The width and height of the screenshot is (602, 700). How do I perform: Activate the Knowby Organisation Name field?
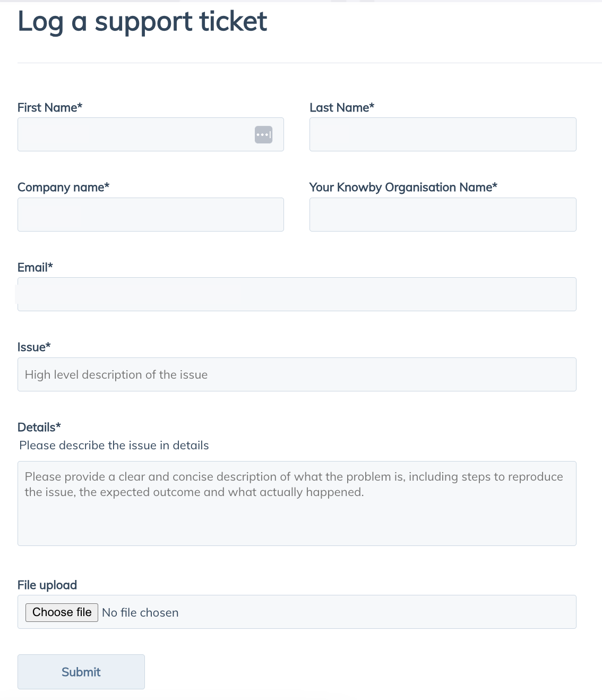pos(443,215)
